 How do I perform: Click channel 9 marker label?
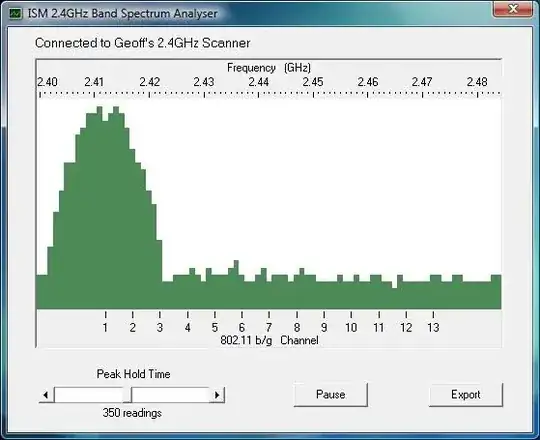coord(324,327)
